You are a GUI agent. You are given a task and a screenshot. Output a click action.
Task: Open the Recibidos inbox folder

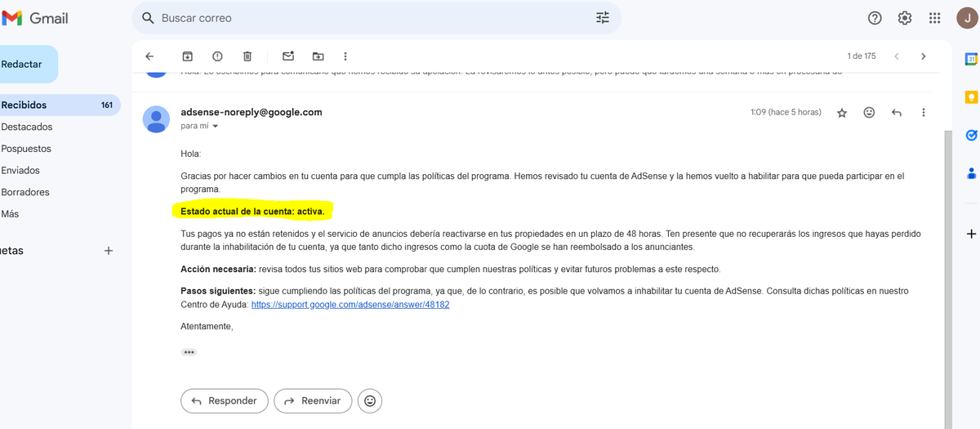click(59, 105)
